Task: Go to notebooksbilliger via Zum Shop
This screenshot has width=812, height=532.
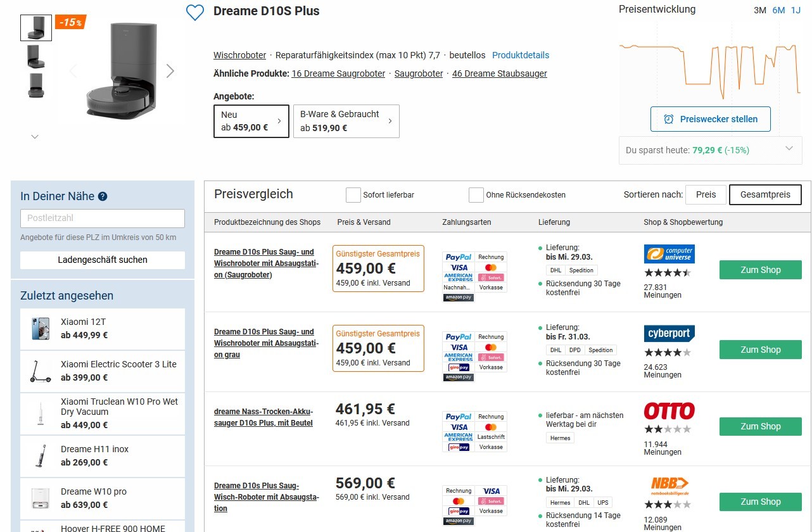Action: 761,502
